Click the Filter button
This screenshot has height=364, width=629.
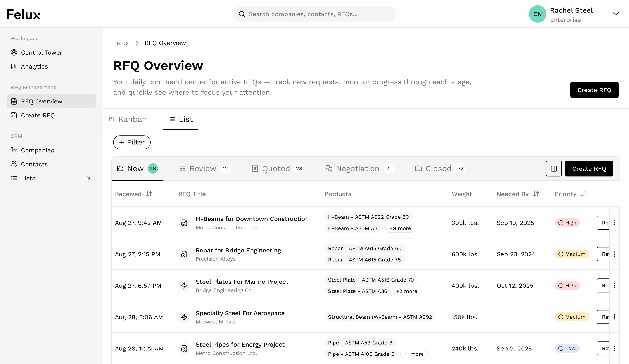tap(132, 142)
